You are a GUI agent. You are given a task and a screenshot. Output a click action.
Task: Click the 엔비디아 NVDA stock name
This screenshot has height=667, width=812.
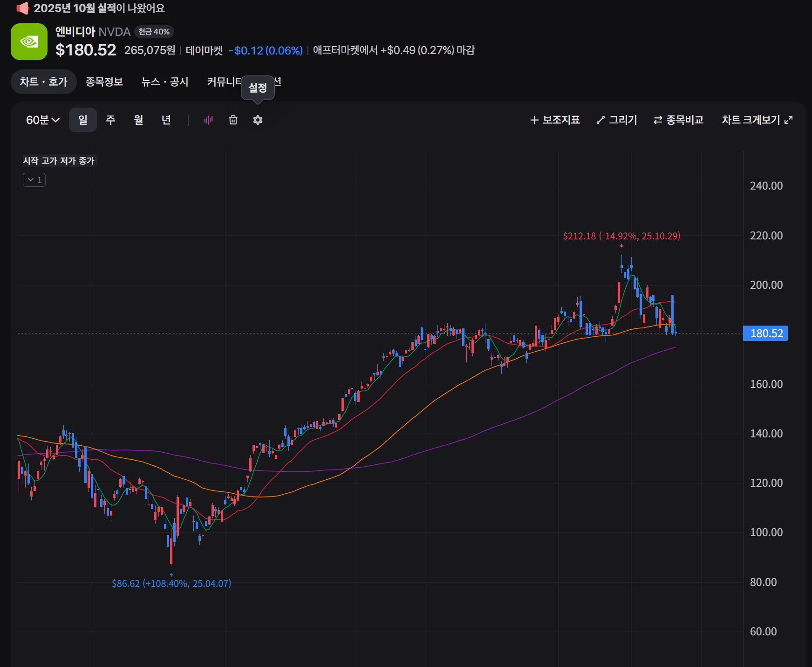93,32
